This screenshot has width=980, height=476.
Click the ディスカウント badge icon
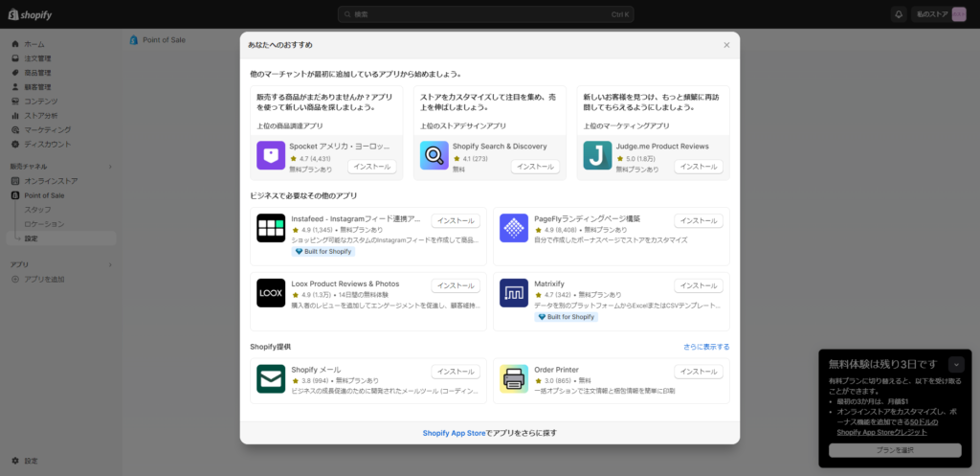[x=15, y=144]
